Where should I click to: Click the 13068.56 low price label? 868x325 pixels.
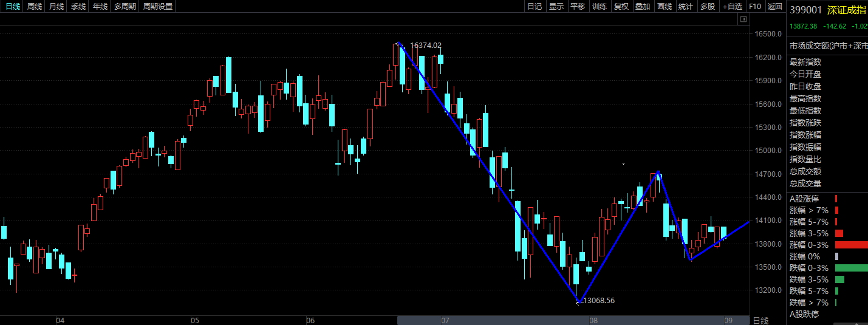(598, 300)
